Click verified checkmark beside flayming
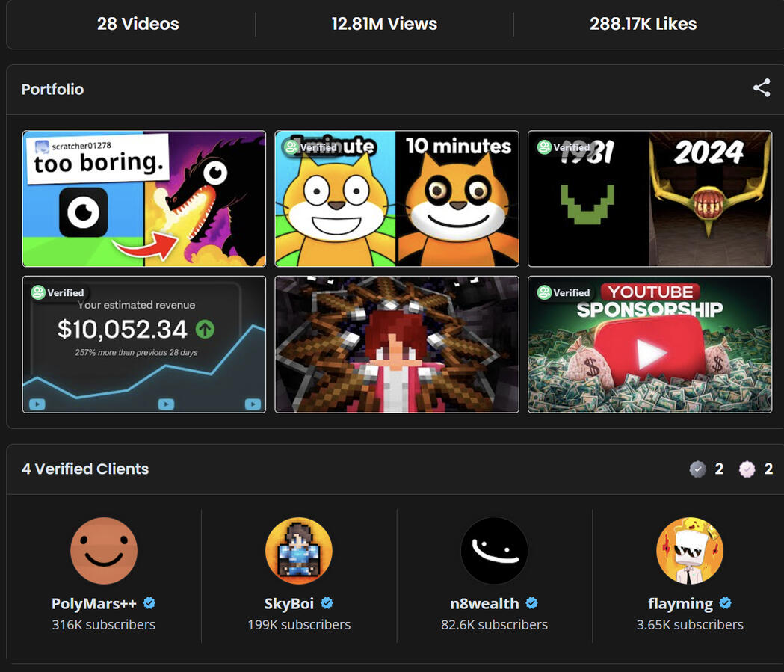 tap(725, 603)
